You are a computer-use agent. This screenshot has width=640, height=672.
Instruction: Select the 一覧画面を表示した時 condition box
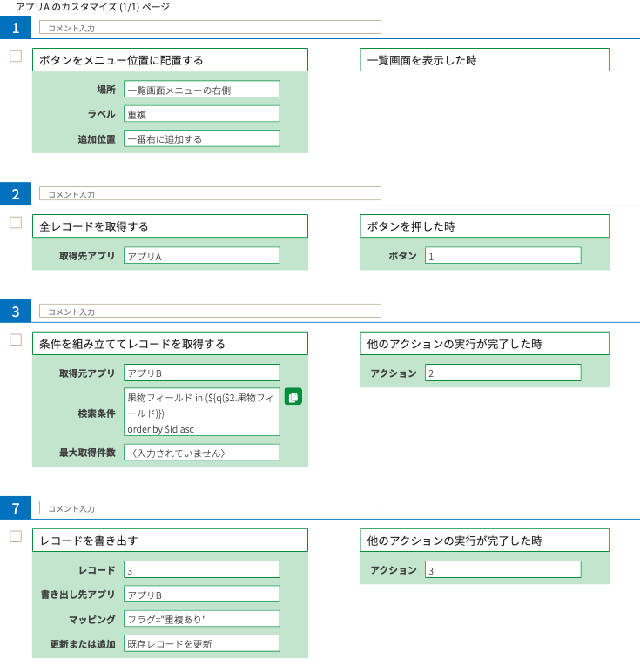[x=485, y=60]
